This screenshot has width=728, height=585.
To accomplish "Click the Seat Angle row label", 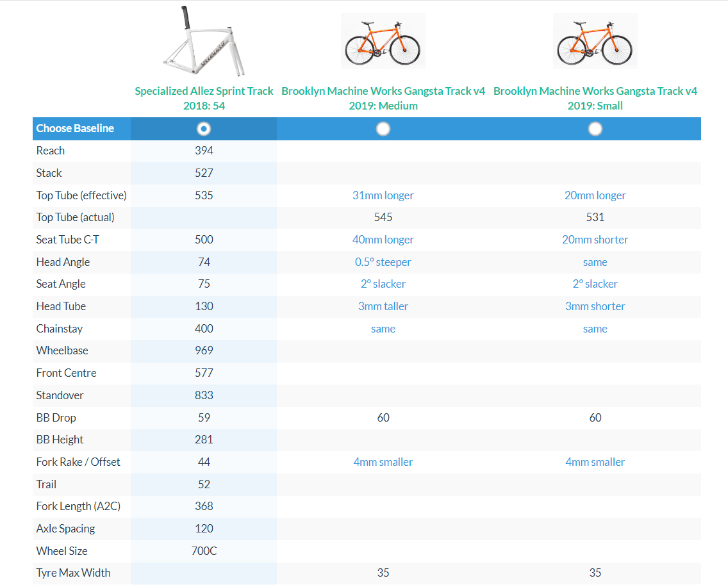I will 61,284.
